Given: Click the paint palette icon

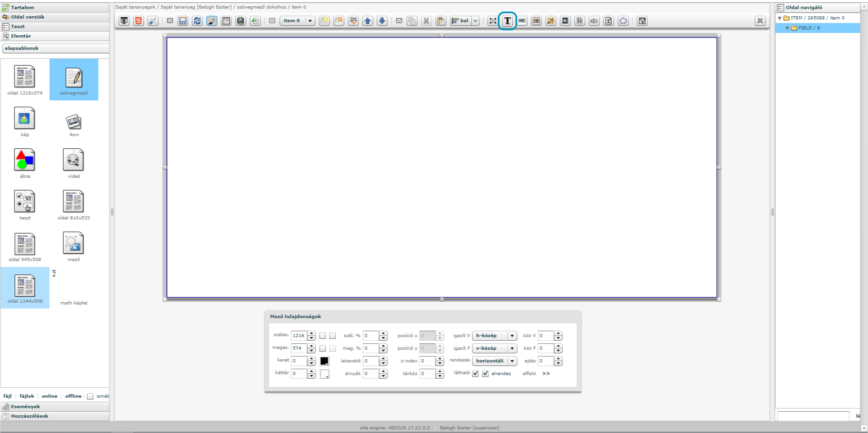Looking at the screenshot, I should pyautogui.click(x=551, y=21).
